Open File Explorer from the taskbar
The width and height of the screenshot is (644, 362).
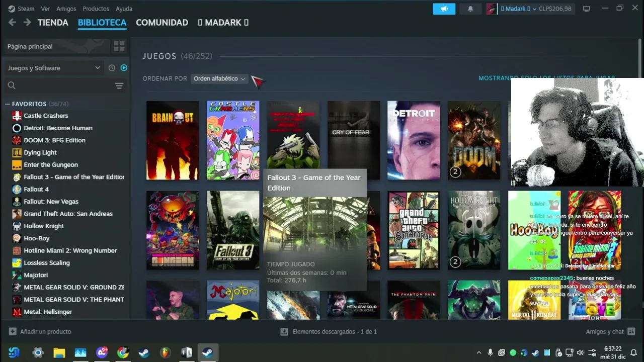coord(59,352)
